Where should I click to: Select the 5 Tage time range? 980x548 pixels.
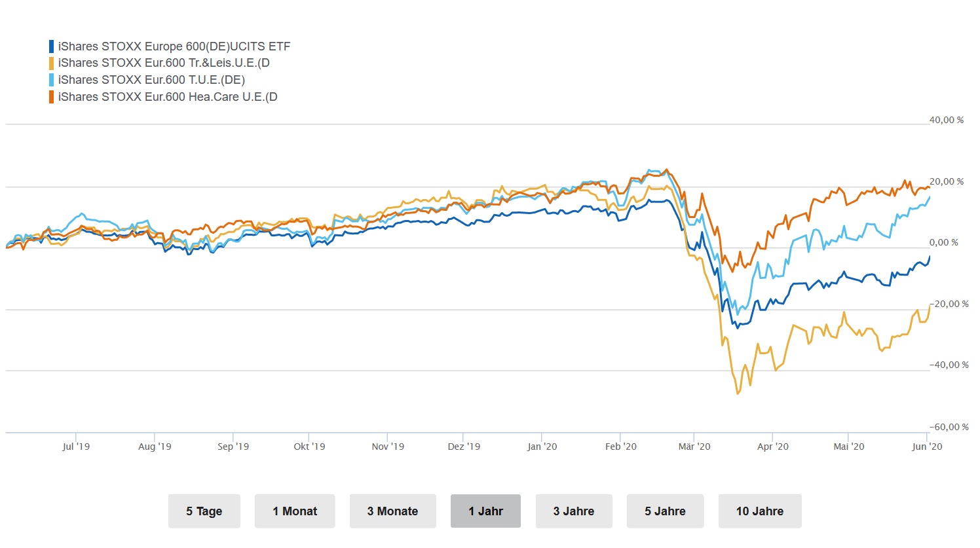tap(204, 511)
